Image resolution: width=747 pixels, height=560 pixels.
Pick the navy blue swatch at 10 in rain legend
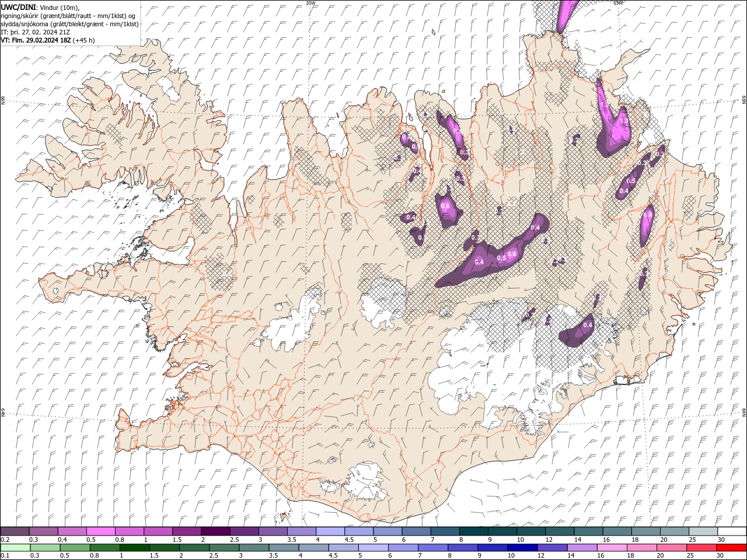pyautogui.click(x=522, y=548)
